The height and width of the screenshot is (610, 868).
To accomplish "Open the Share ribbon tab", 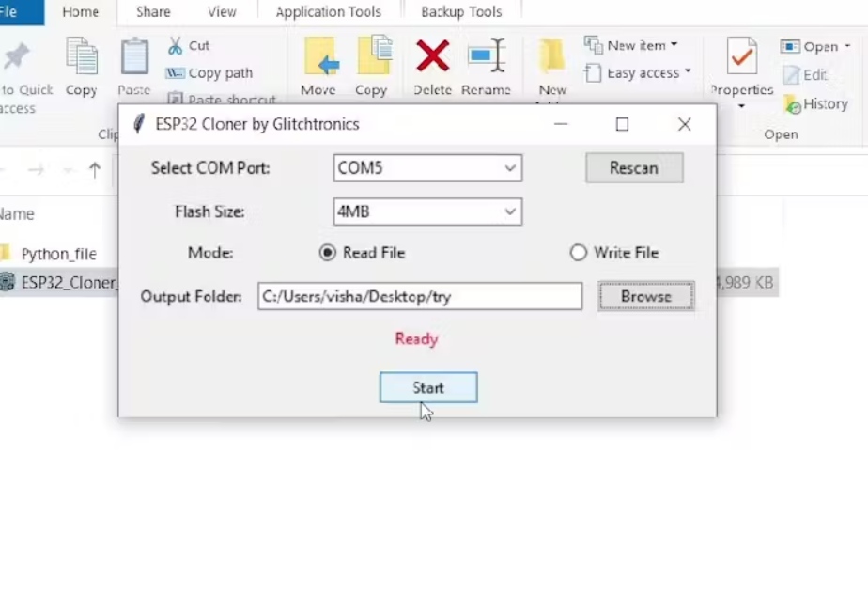I will pos(153,11).
